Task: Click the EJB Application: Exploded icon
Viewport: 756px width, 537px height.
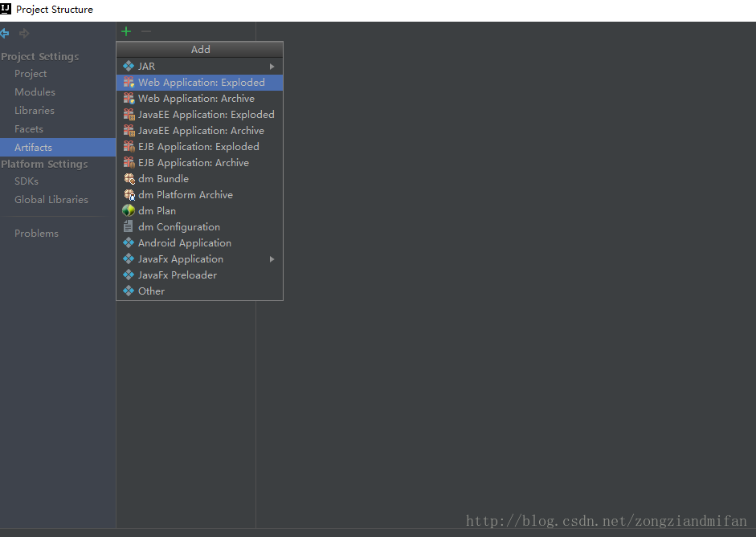Action: (129, 146)
